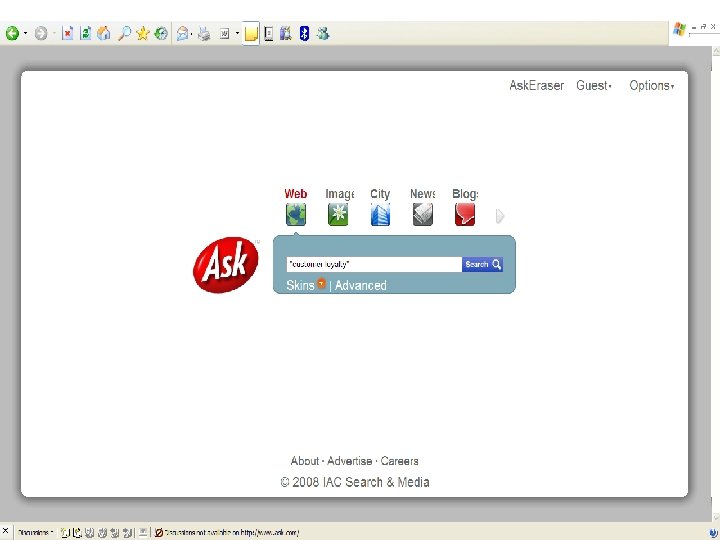
Task: Click the discussions unavailable prohibited icon
Action: tap(159, 533)
